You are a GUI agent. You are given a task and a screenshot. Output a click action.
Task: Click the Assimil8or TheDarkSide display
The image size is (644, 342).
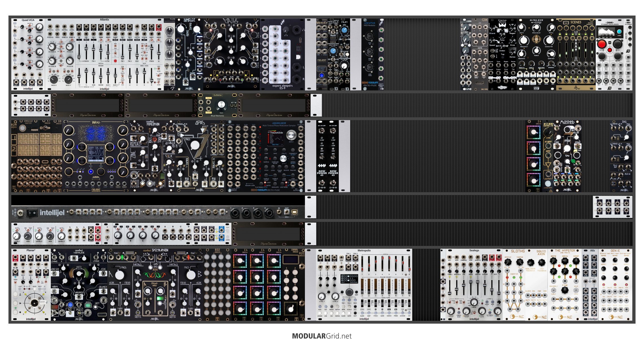[x=276, y=138]
